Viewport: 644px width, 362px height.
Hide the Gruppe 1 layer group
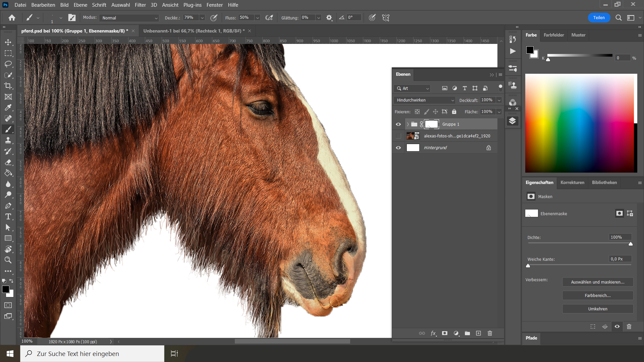coord(398,124)
